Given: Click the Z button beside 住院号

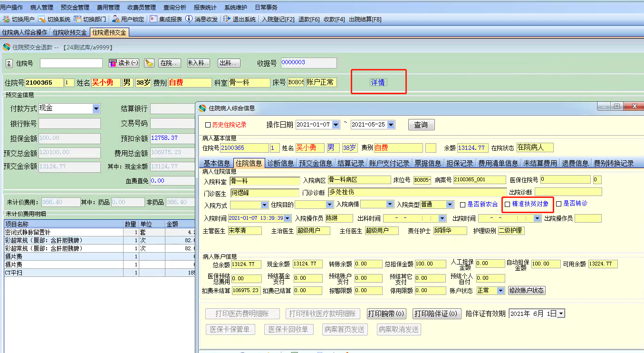Looking at the screenshot, I should (x=9, y=63).
